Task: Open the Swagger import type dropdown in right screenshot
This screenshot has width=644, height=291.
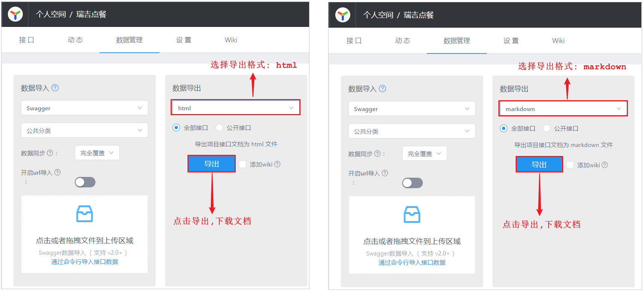Action: click(412, 109)
